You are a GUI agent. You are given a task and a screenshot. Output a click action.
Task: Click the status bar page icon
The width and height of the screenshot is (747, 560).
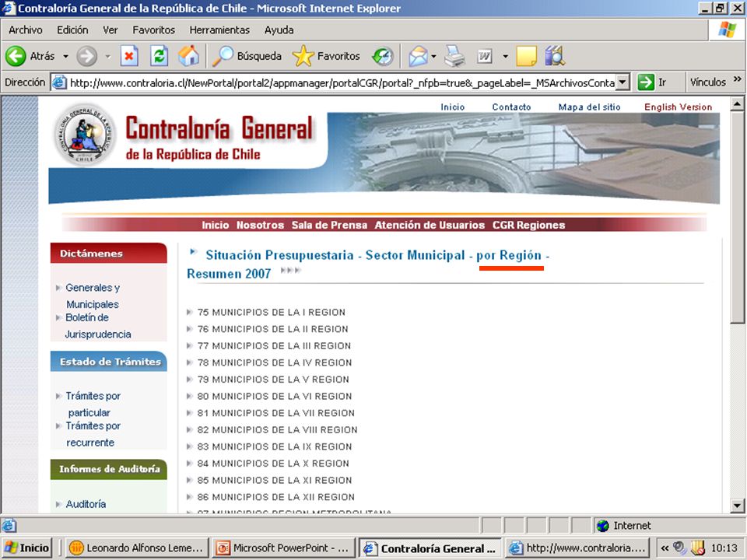(9, 526)
